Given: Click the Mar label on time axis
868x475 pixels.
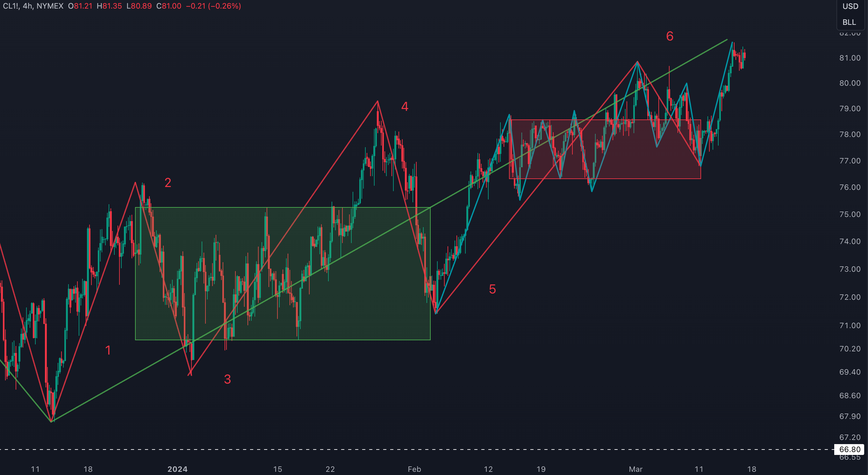Looking at the screenshot, I should click(x=635, y=469).
